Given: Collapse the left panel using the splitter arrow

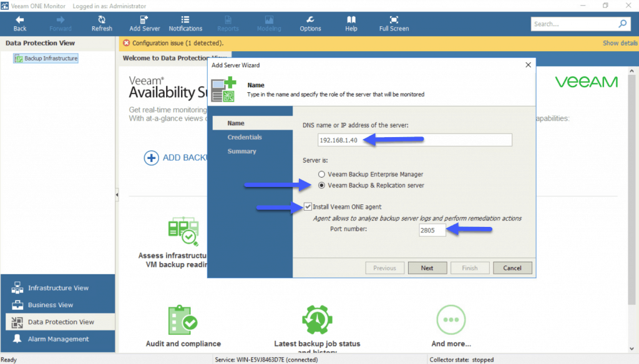Looking at the screenshot, I should pyautogui.click(x=117, y=196).
